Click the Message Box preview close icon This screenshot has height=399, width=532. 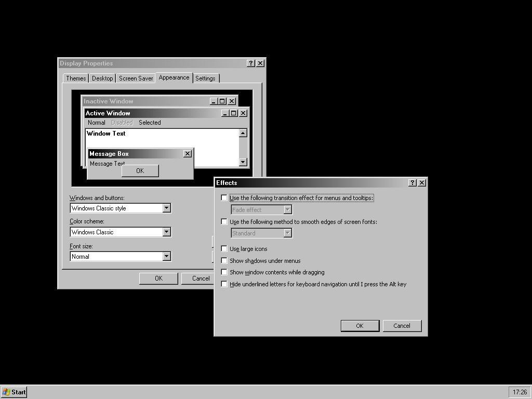tap(187, 154)
